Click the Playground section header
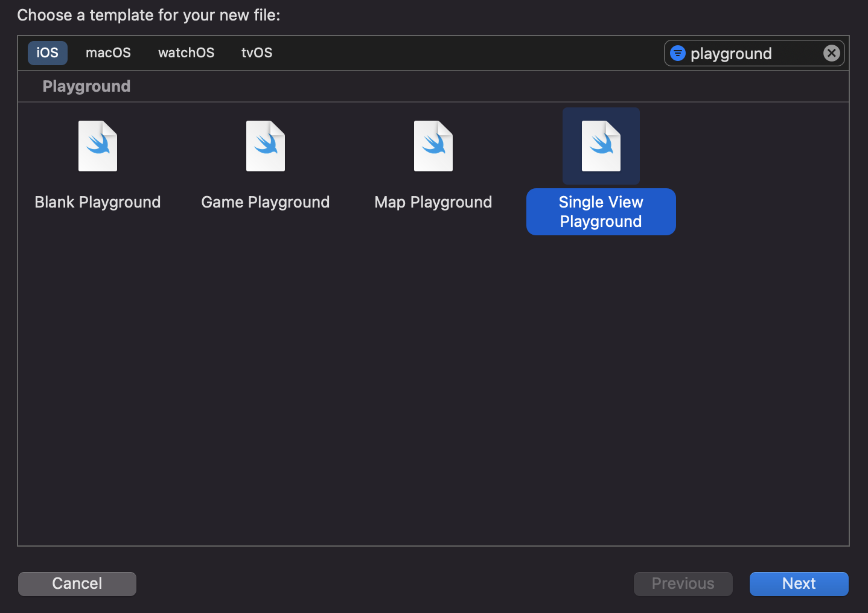 click(x=86, y=86)
